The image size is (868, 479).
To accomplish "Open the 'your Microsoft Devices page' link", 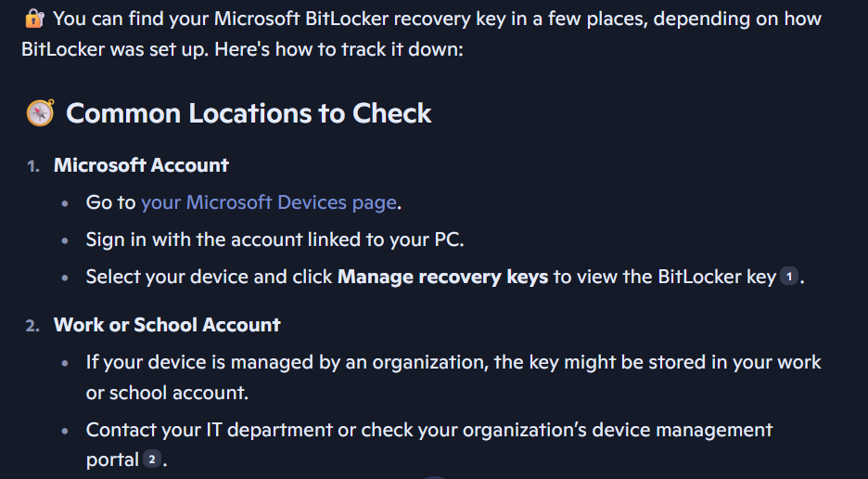I will tap(269, 202).
